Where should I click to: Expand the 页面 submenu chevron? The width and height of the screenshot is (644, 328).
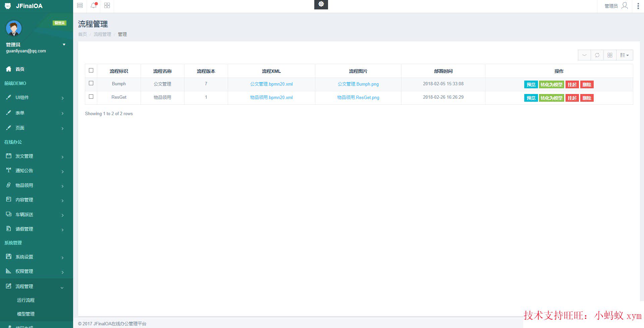pyautogui.click(x=63, y=129)
